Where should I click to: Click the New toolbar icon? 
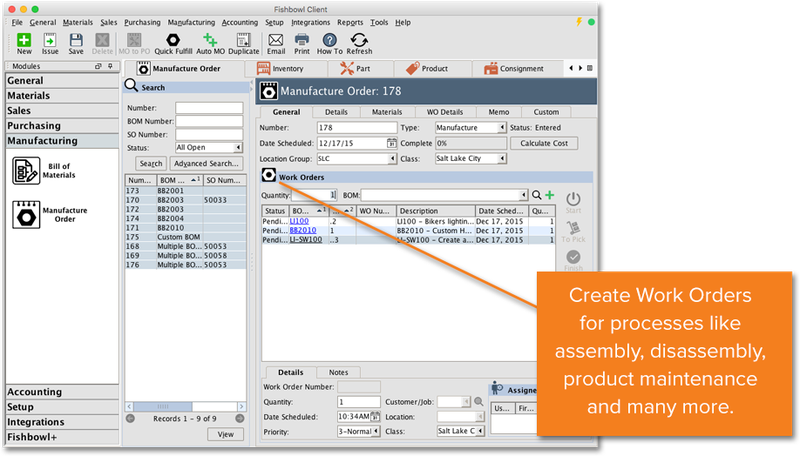pyautogui.click(x=24, y=43)
